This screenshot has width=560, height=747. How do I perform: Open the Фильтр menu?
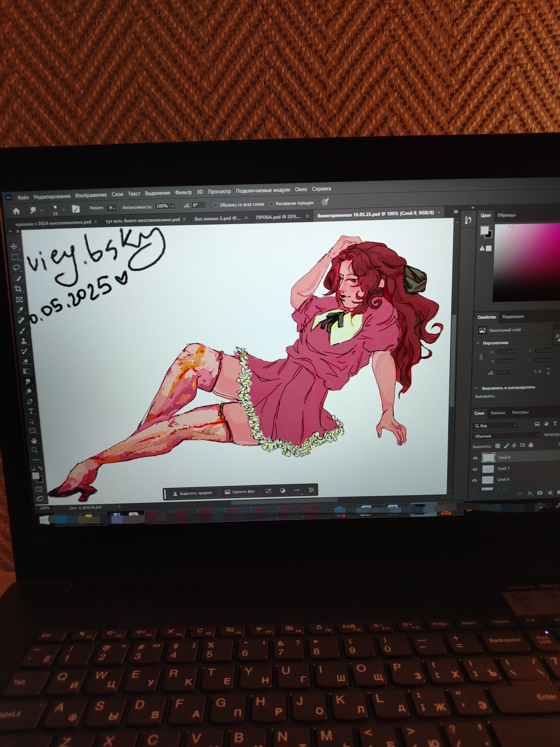[183, 192]
